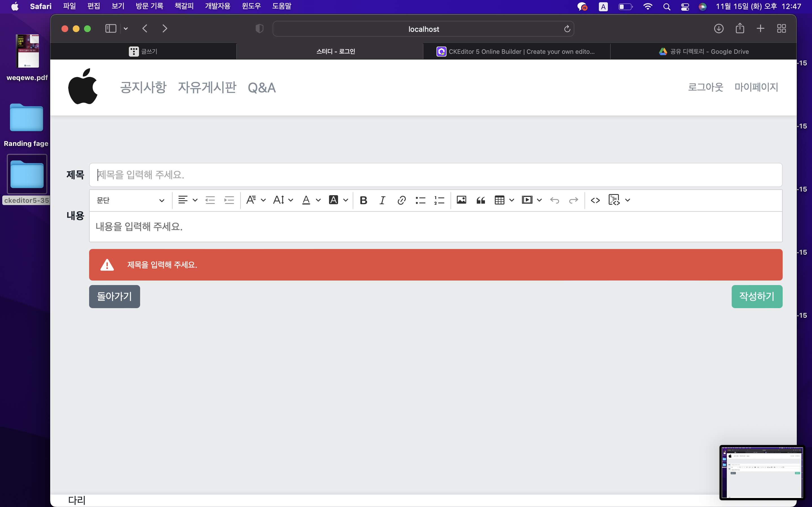Screen dimensions: 812x507
Task: Create a bulleted list
Action: pyautogui.click(x=420, y=200)
